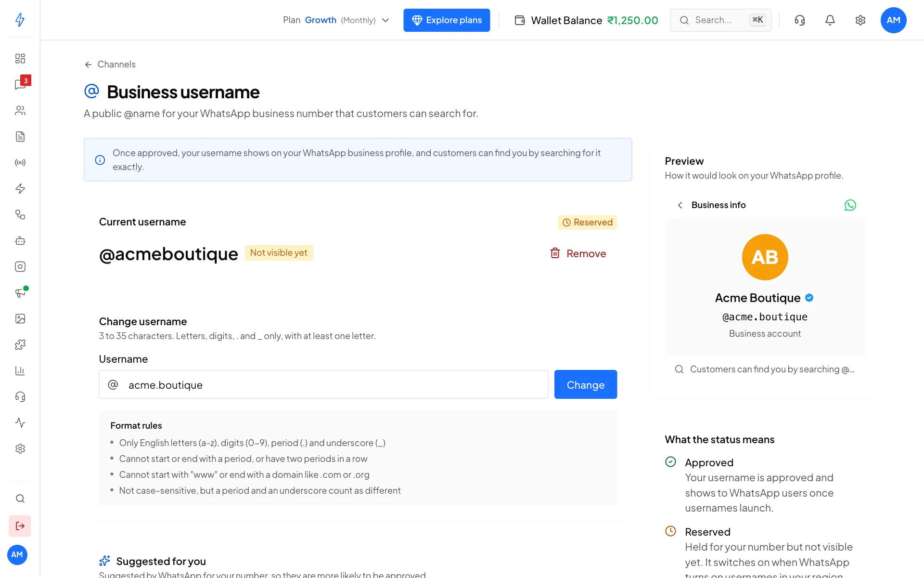The width and height of the screenshot is (924, 578).
Task: Click the Not visible yet tag
Action: [x=279, y=253]
